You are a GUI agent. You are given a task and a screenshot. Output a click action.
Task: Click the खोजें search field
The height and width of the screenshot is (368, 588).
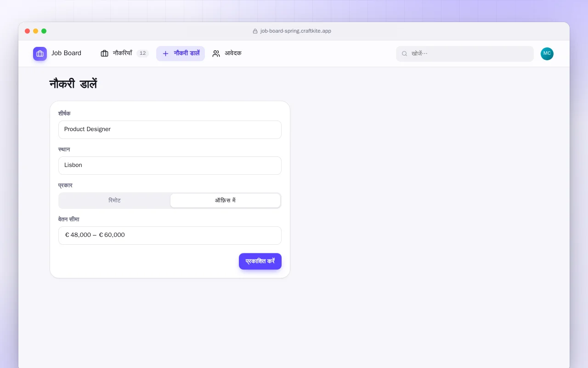(x=465, y=54)
